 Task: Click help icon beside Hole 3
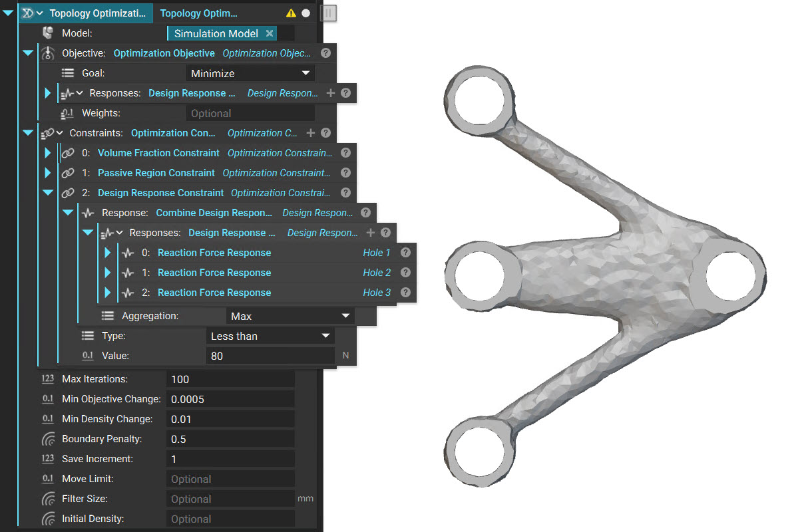click(405, 293)
